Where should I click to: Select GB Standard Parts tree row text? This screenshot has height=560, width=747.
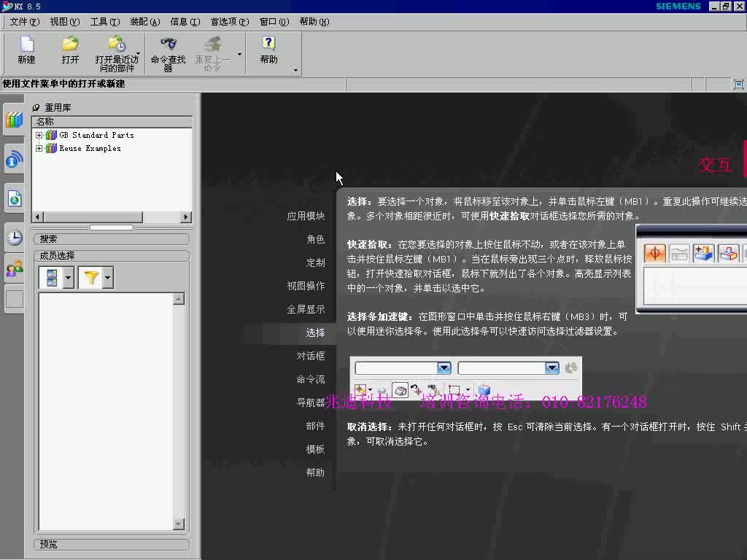(x=97, y=135)
